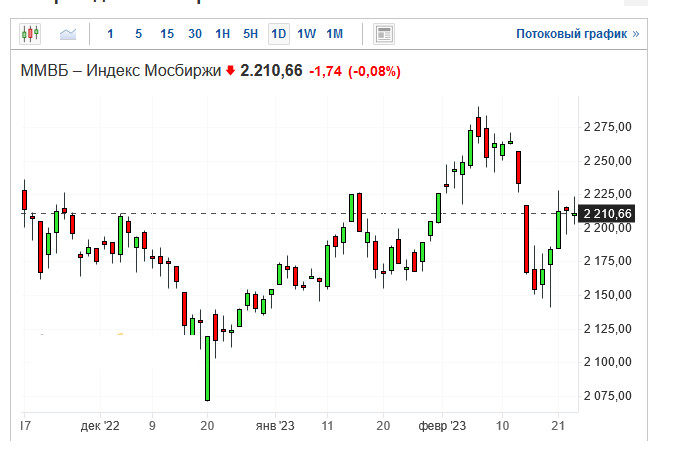Click the ММВБ – Индекс Мосбиржи title

click(x=120, y=72)
